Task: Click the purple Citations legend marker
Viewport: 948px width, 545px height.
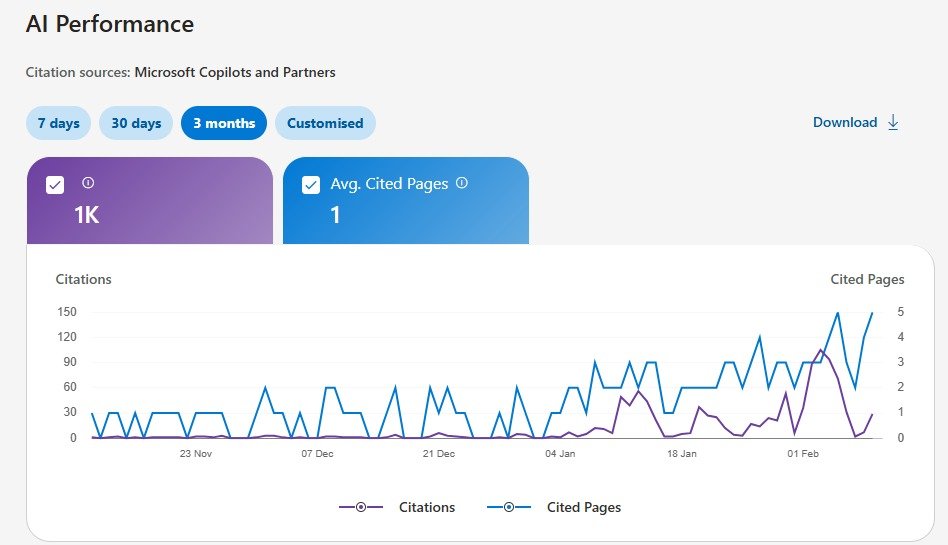Action: (361, 507)
